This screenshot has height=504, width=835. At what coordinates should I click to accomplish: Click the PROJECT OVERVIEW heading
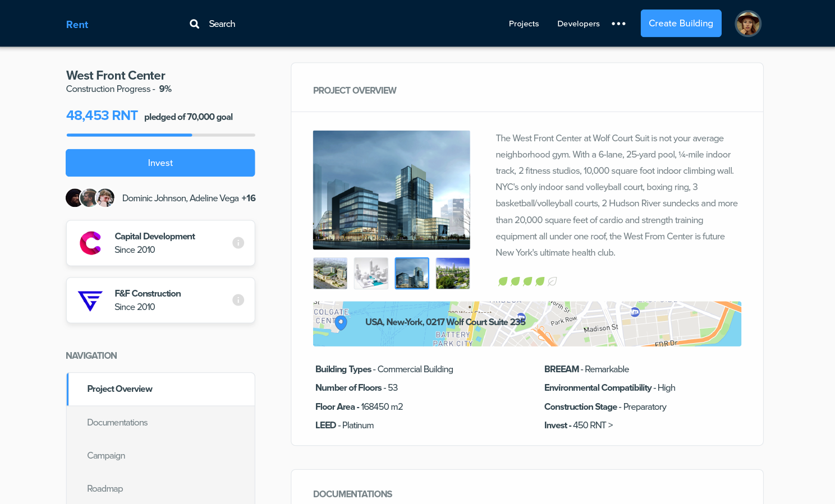click(355, 90)
